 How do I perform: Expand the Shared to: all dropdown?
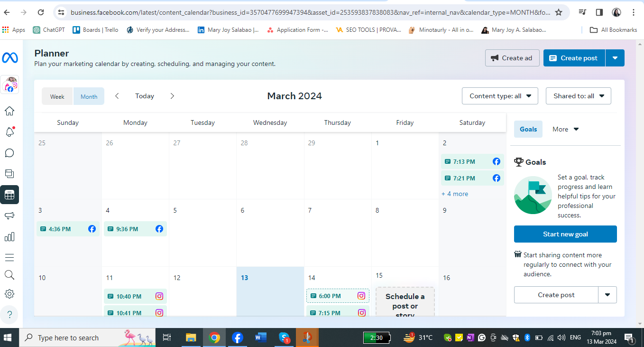[578, 96]
